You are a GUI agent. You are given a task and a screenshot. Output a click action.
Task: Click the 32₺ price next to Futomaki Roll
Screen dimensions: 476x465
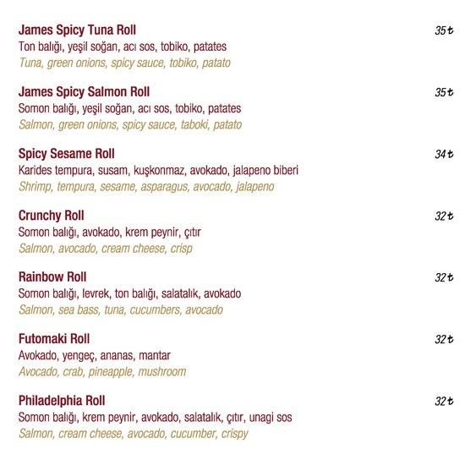coord(444,339)
